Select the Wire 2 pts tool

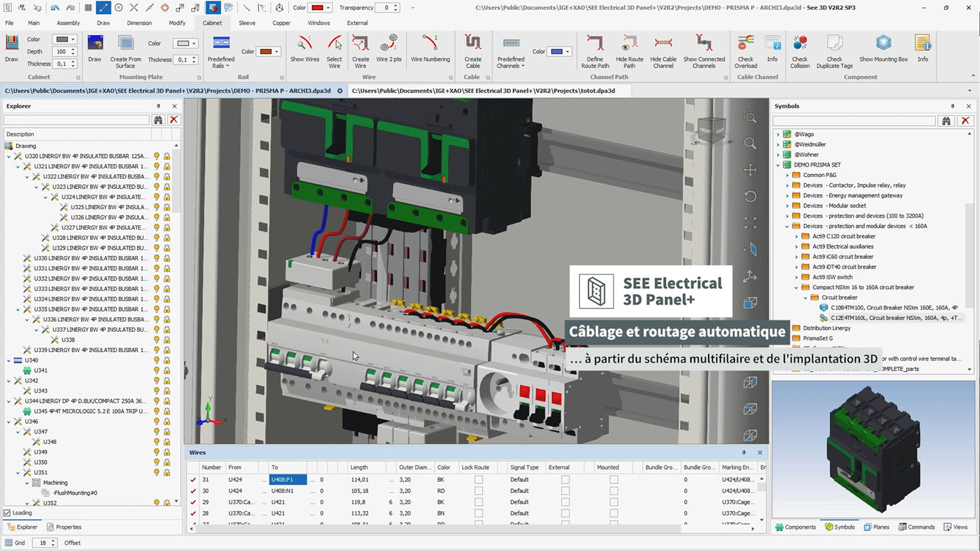388,48
